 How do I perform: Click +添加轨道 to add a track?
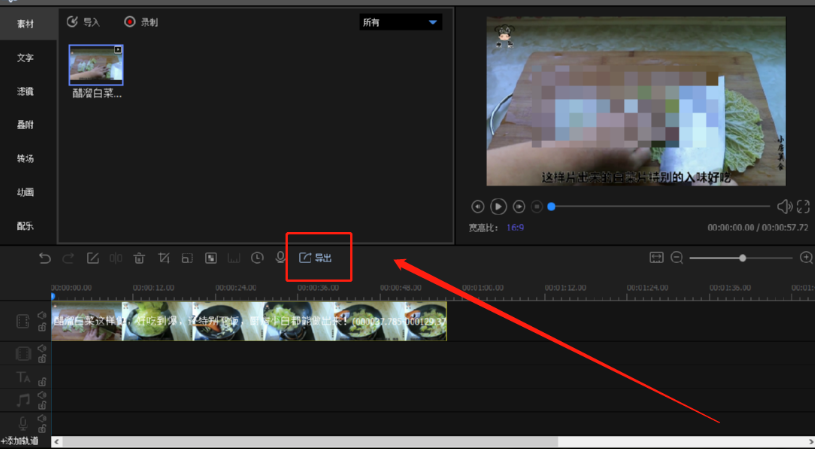[x=20, y=441]
